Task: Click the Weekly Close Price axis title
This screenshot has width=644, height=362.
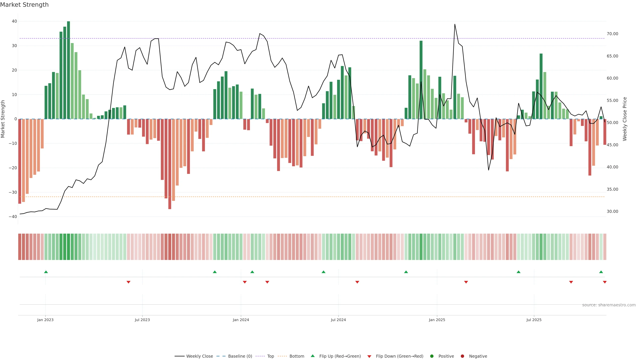Action: pyautogui.click(x=625, y=119)
